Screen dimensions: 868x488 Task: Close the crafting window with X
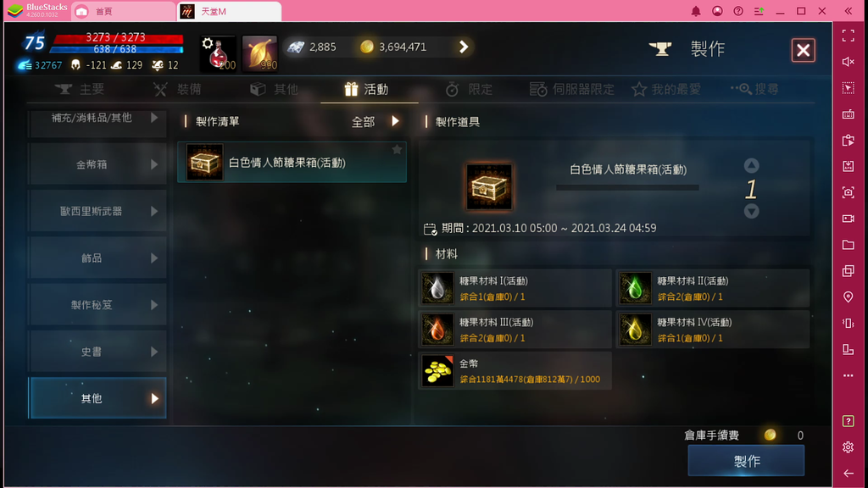click(x=804, y=50)
